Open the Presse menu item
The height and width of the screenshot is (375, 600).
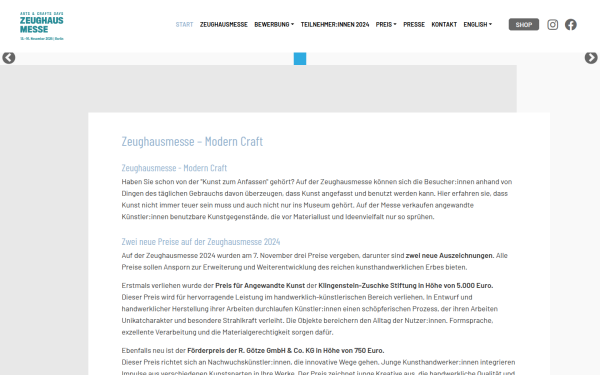point(414,24)
